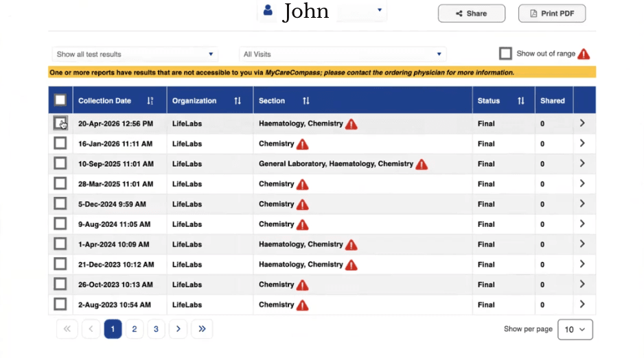Jump to last page with double-right arrow
Screen dimensions: 644x358
tap(202, 329)
